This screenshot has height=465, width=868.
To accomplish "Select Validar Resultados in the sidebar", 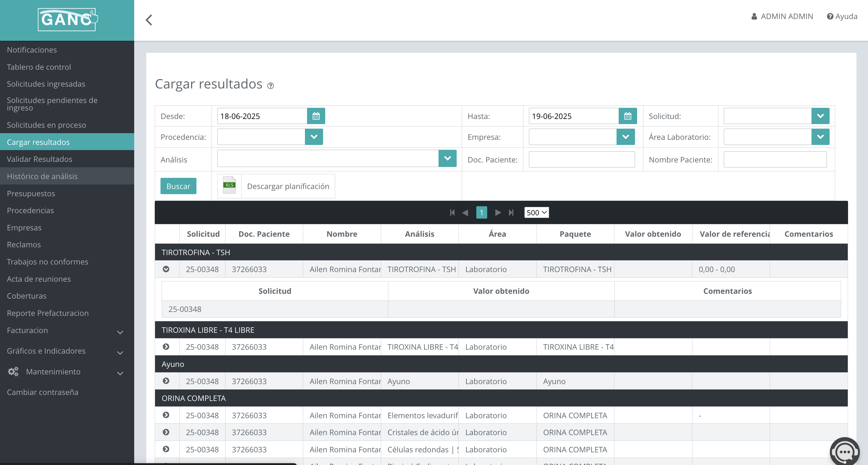I will pyautogui.click(x=39, y=159).
